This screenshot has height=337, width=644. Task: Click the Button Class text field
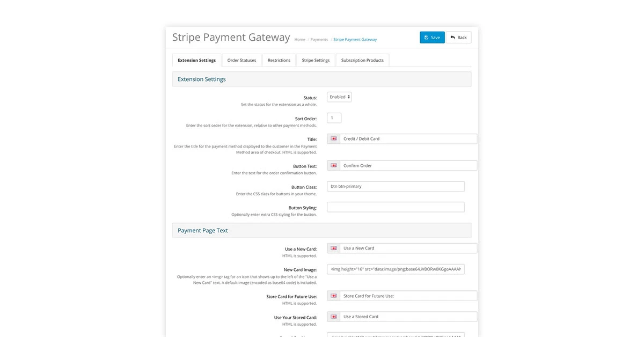click(x=396, y=186)
